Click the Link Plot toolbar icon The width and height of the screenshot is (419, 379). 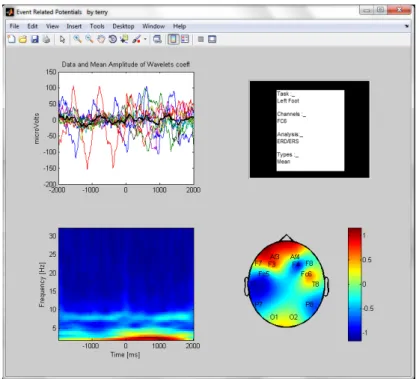(x=157, y=39)
